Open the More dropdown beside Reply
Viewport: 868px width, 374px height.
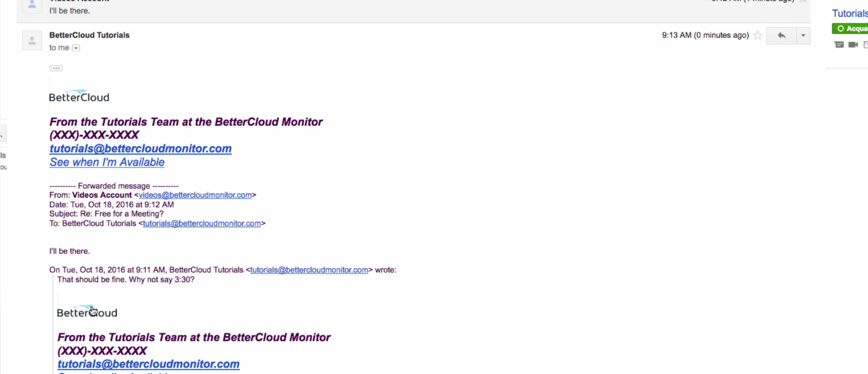pos(803,36)
